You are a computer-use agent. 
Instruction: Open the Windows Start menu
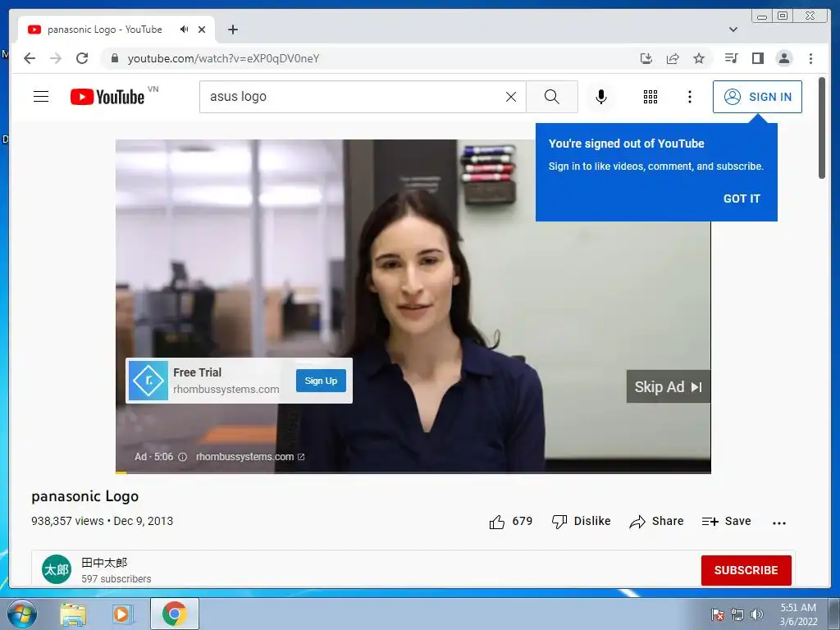[22, 614]
